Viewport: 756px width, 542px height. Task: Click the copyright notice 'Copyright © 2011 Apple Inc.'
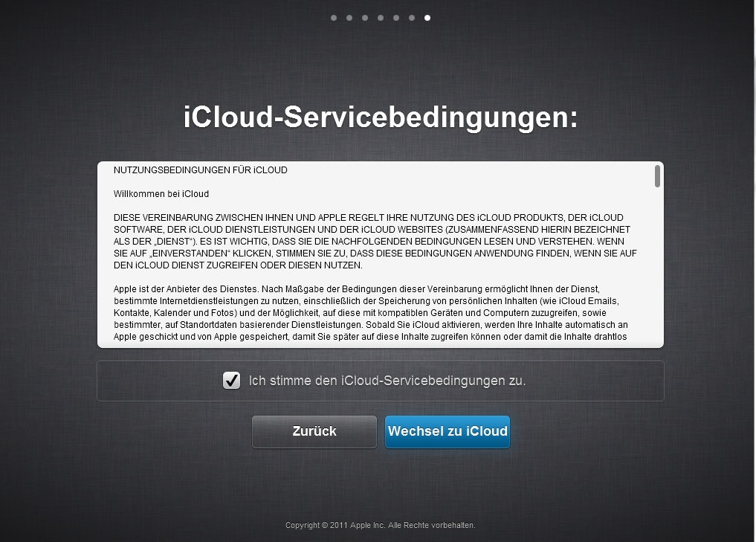tap(335, 525)
